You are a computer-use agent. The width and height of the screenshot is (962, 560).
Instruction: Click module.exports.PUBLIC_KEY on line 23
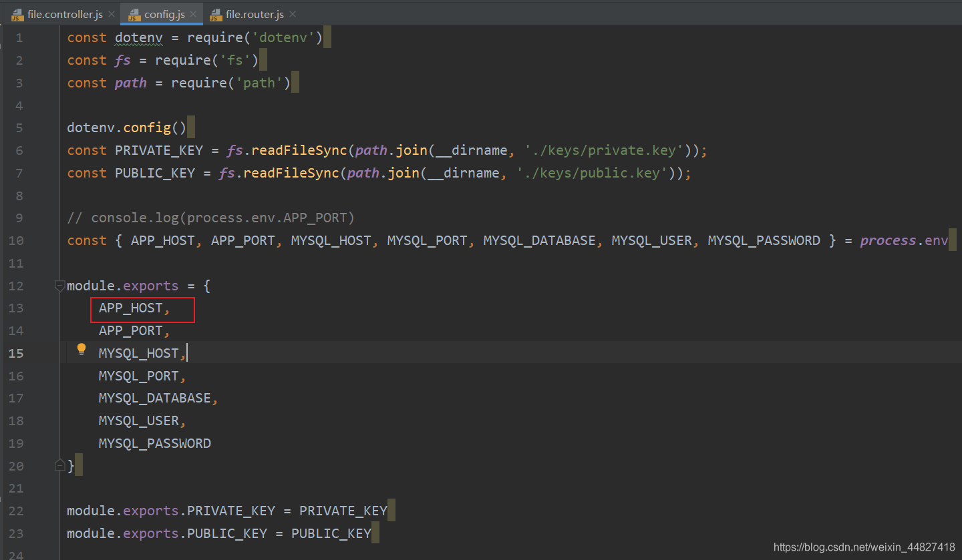[x=167, y=534]
